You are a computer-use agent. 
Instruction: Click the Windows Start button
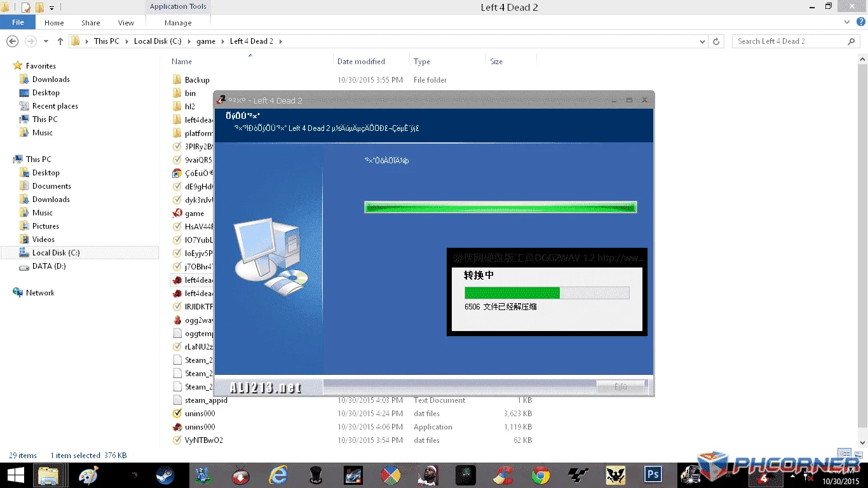tap(15, 475)
